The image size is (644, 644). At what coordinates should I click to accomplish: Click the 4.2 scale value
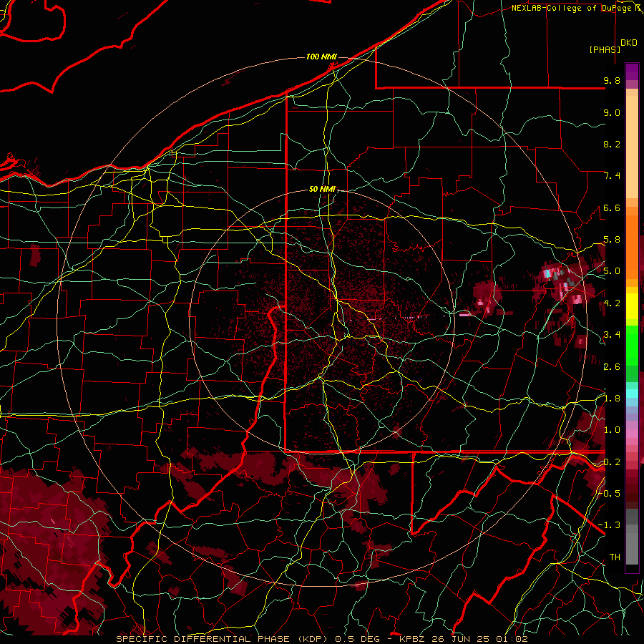(x=612, y=303)
